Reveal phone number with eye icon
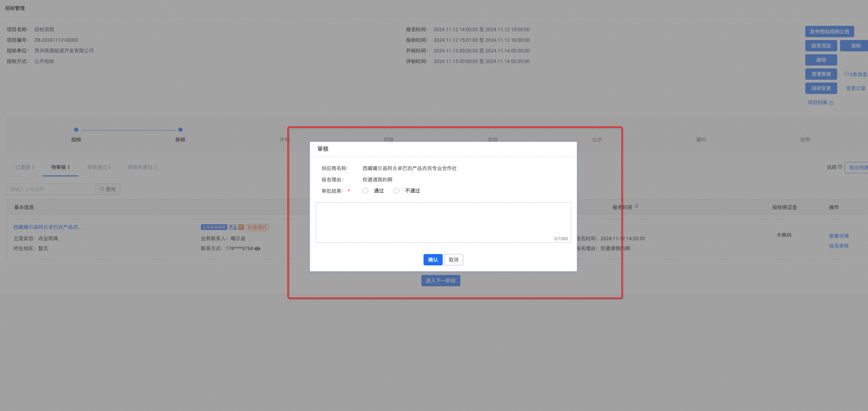 coord(257,249)
